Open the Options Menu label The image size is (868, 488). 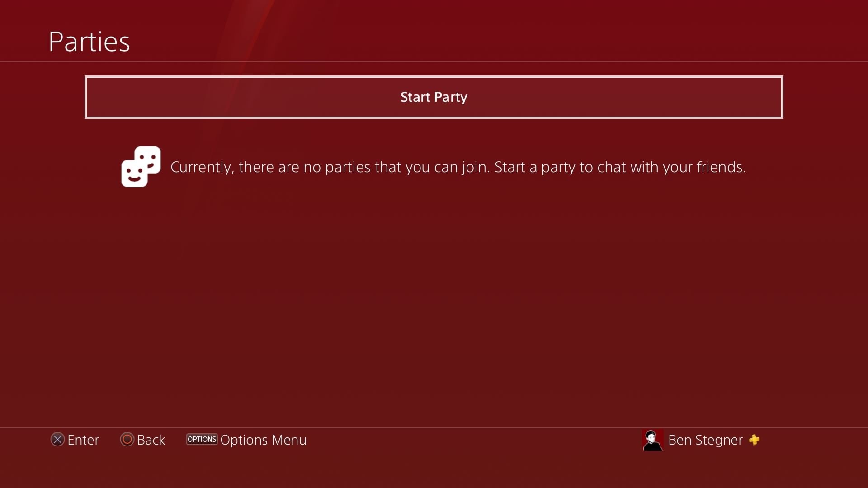263,440
